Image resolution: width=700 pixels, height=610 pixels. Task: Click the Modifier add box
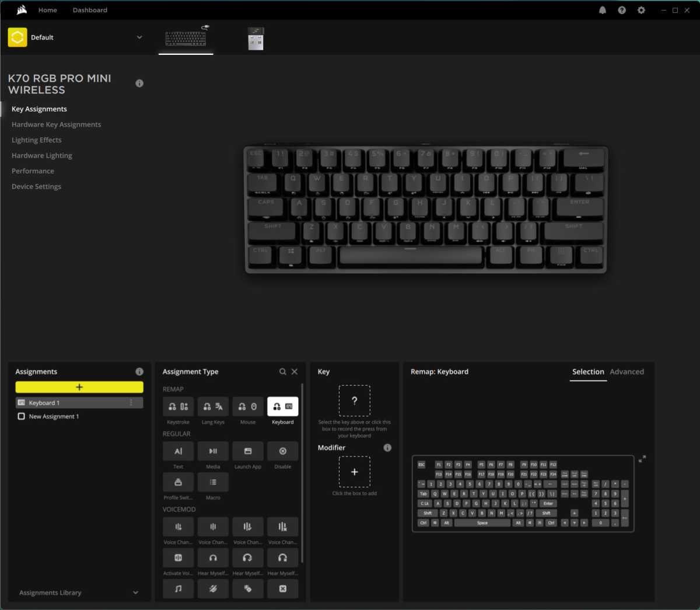point(355,472)
